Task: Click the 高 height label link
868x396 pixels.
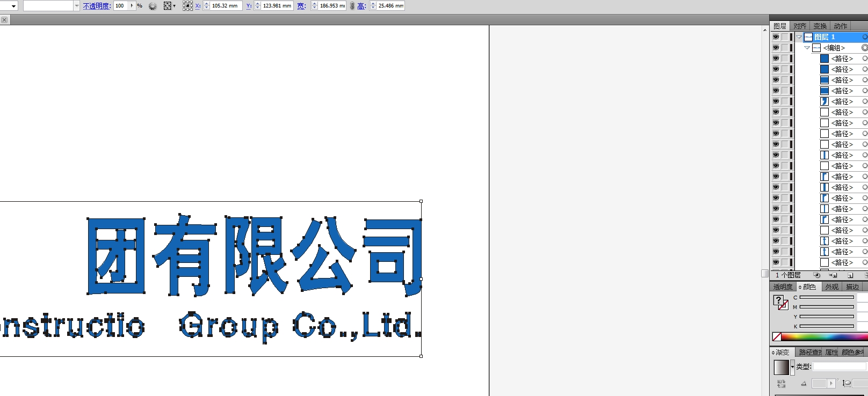Action: pyautogui.click(x=361, y=6)
